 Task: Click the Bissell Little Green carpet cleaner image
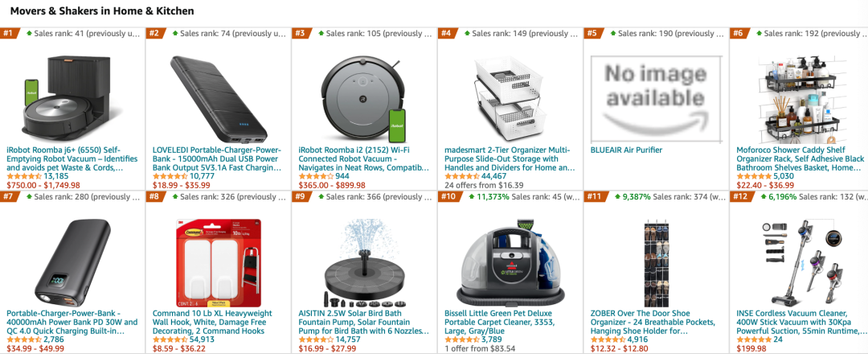(x=510, y=262)
